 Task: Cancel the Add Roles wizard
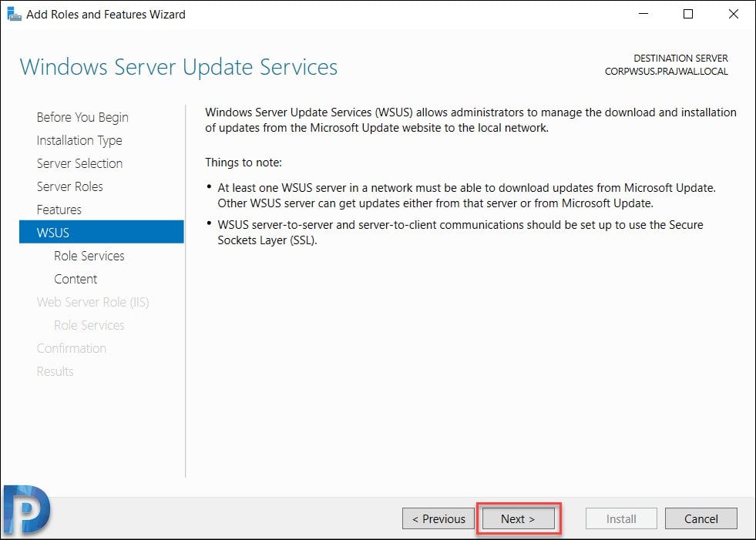point(701,518)
